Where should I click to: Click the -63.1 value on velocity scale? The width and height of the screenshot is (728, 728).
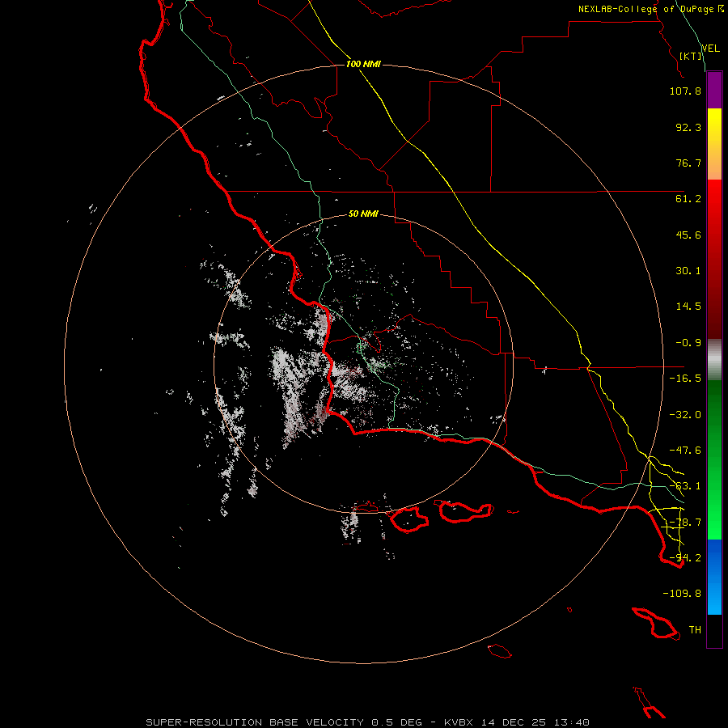pos(685,486)
